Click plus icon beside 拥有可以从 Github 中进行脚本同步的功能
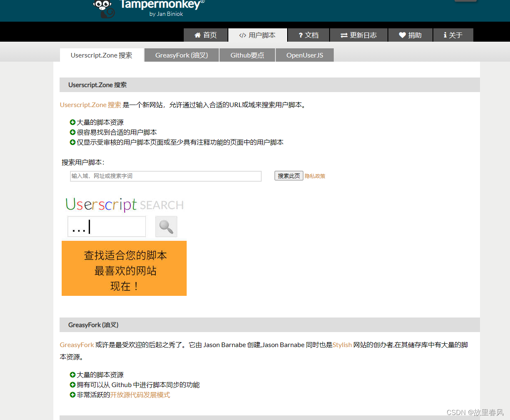 pos(72,385)
